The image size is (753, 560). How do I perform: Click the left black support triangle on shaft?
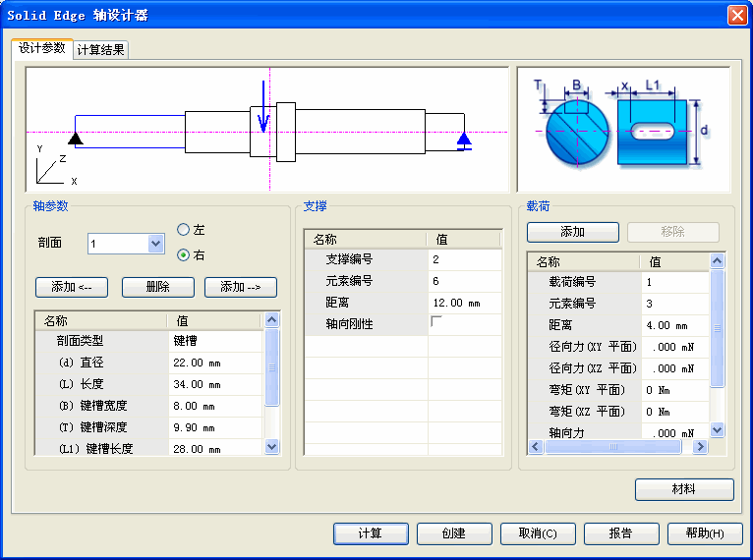(x=75, y=139)
